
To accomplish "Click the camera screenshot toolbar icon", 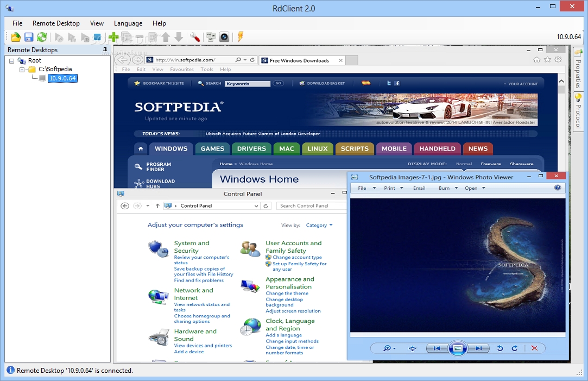I will [x=224, y=37].
